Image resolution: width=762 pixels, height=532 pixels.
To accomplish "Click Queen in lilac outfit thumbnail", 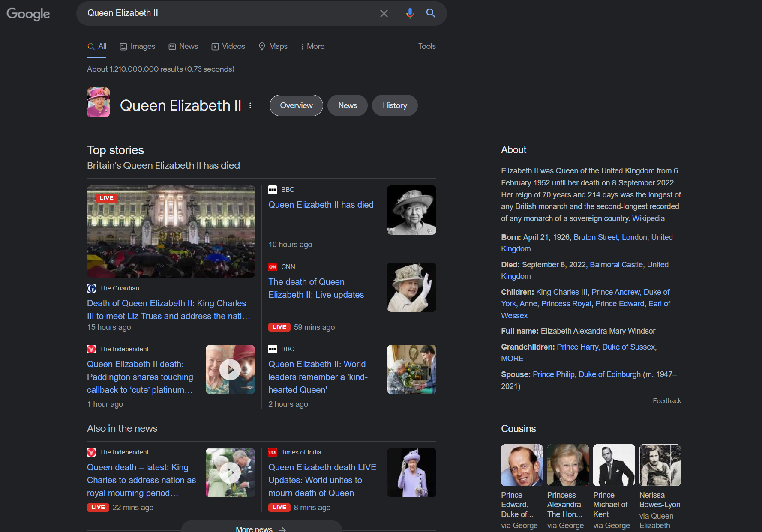I will [x=411, y=472].
